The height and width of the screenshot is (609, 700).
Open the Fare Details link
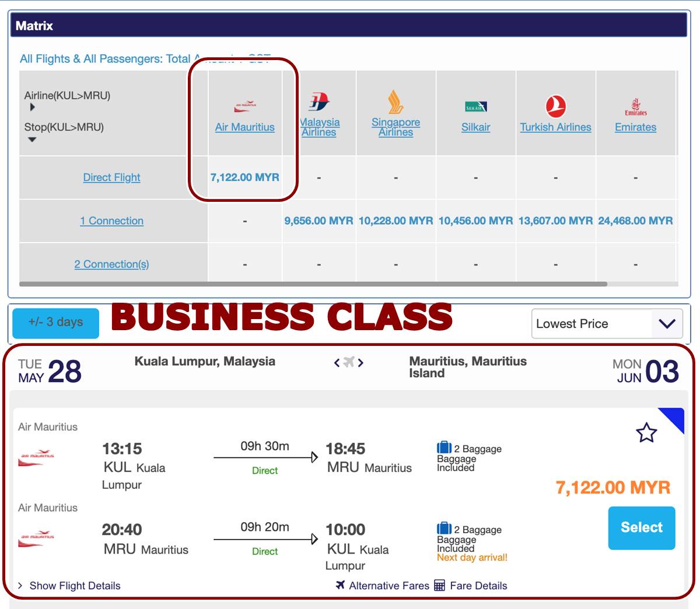pos(478,586)
